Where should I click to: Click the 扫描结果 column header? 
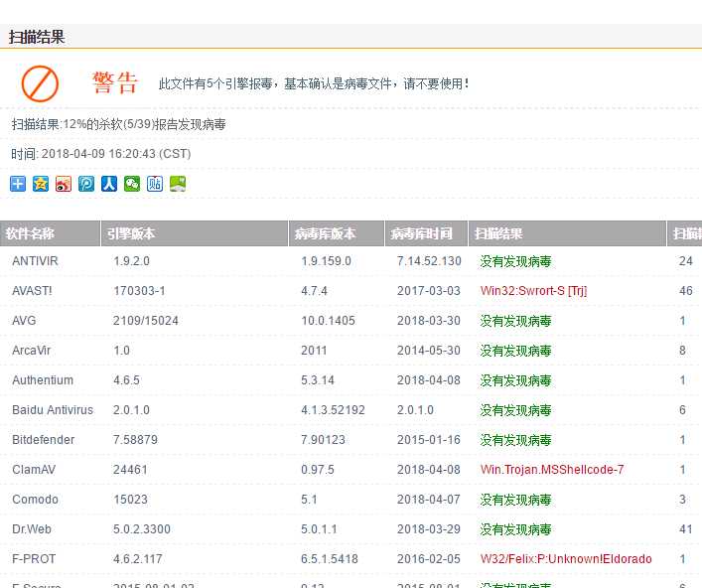pos(498,234)
